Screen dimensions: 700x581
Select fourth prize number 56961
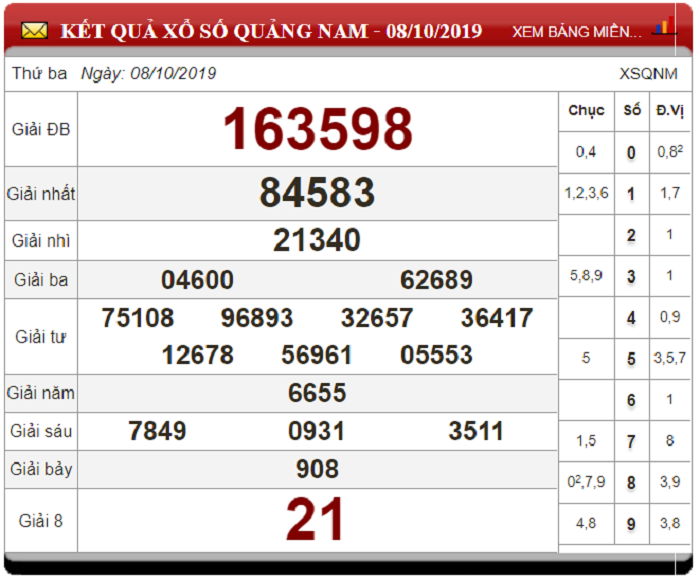317,355
